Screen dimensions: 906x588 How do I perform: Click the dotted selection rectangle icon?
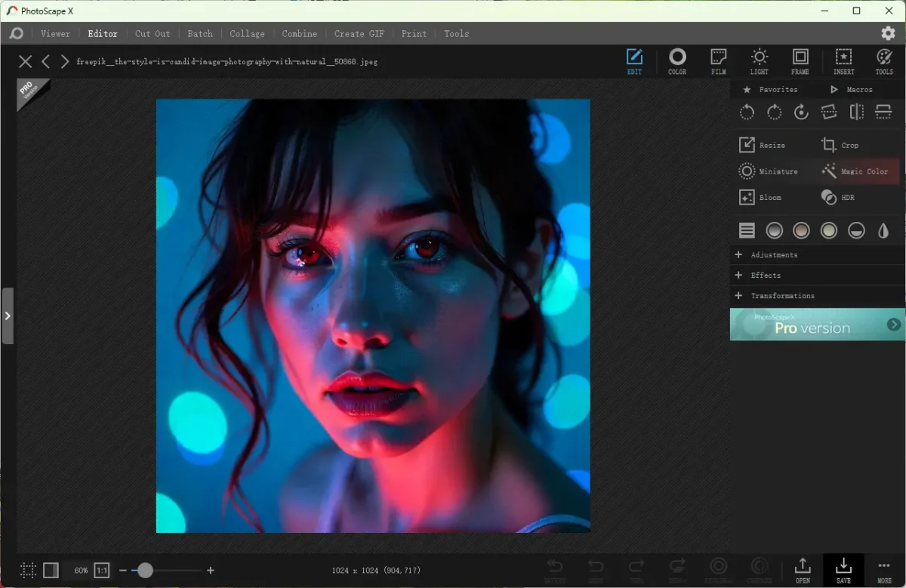coord(28,571)
